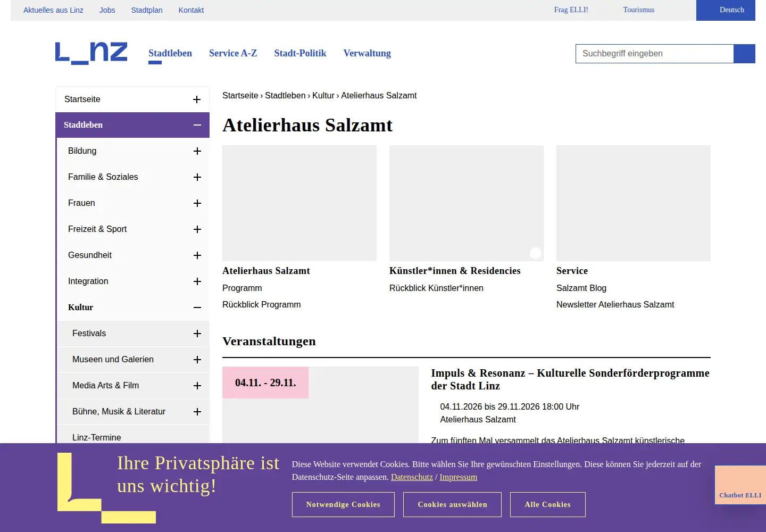Click the Linz logo
The image size is (766, 532).
pyautogui.click(x=91, y=53)
